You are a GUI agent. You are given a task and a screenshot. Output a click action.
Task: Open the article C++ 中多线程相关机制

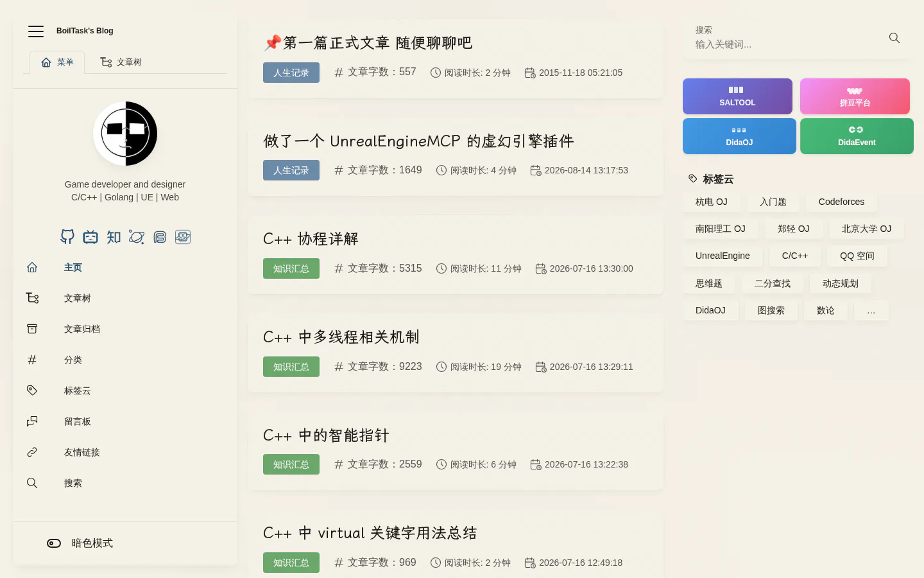coord(341,337)
